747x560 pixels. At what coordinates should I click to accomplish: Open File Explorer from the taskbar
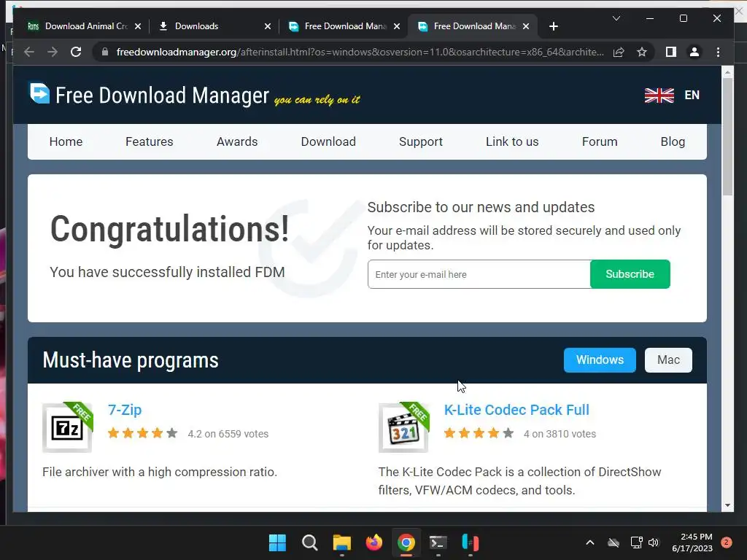[341, 542]
